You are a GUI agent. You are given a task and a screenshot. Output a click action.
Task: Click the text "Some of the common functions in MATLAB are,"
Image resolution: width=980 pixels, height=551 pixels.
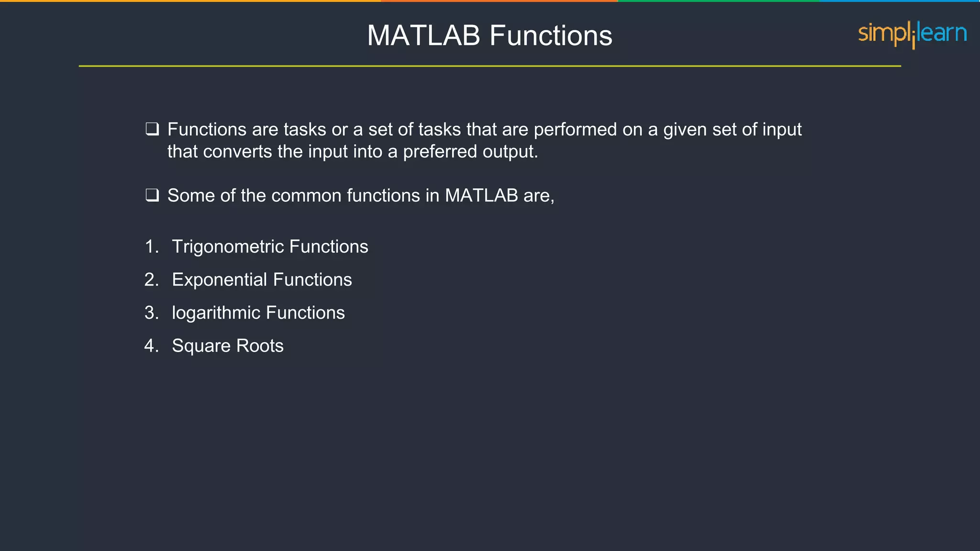point(361,196)
